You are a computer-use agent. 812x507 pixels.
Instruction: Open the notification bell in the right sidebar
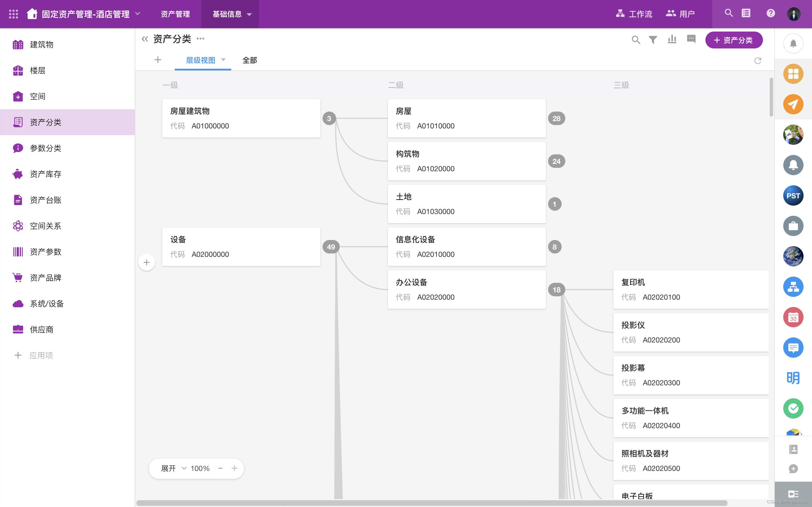click(x=793, y=43)
